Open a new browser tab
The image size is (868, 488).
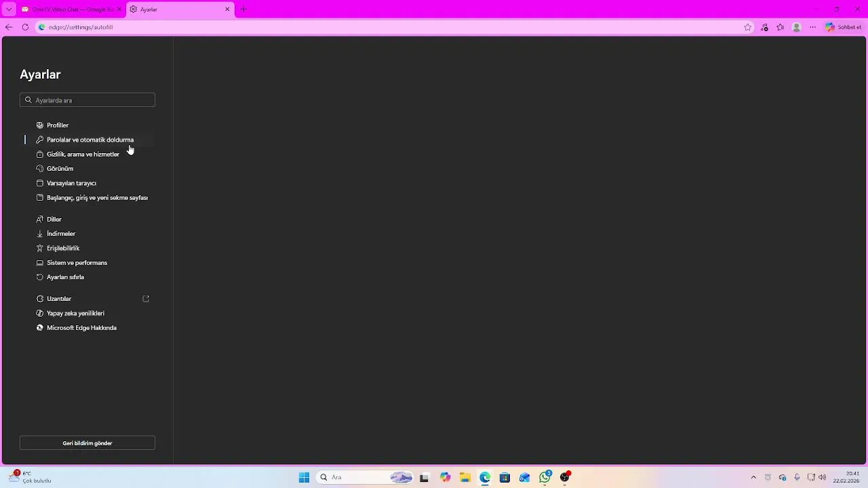pos(243,9)
